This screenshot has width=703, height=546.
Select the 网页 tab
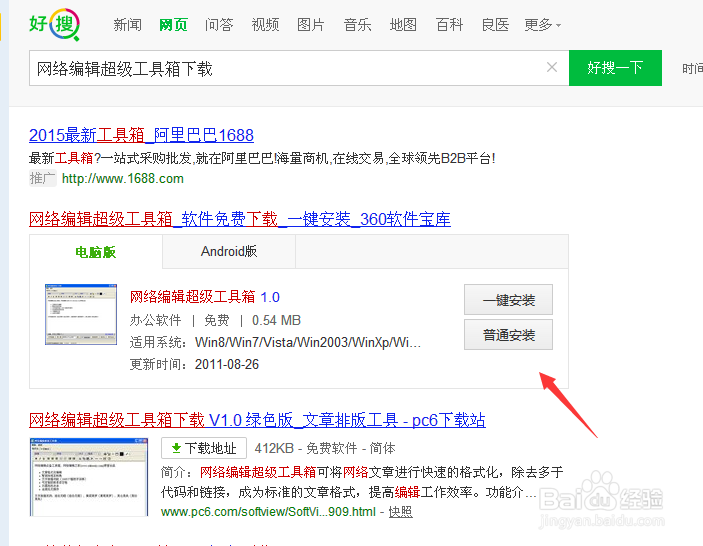(x=173, y=25)
